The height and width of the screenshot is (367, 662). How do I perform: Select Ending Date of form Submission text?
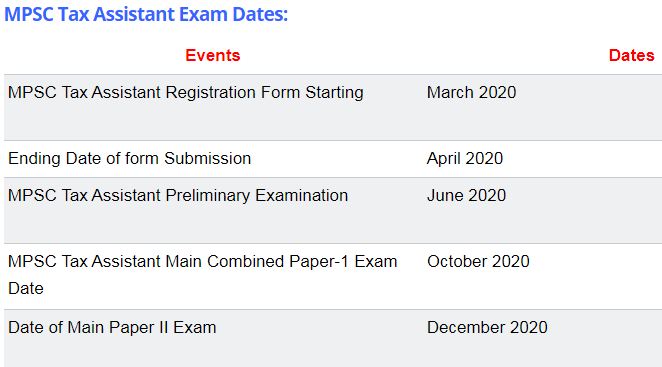(x=130, y=159)
